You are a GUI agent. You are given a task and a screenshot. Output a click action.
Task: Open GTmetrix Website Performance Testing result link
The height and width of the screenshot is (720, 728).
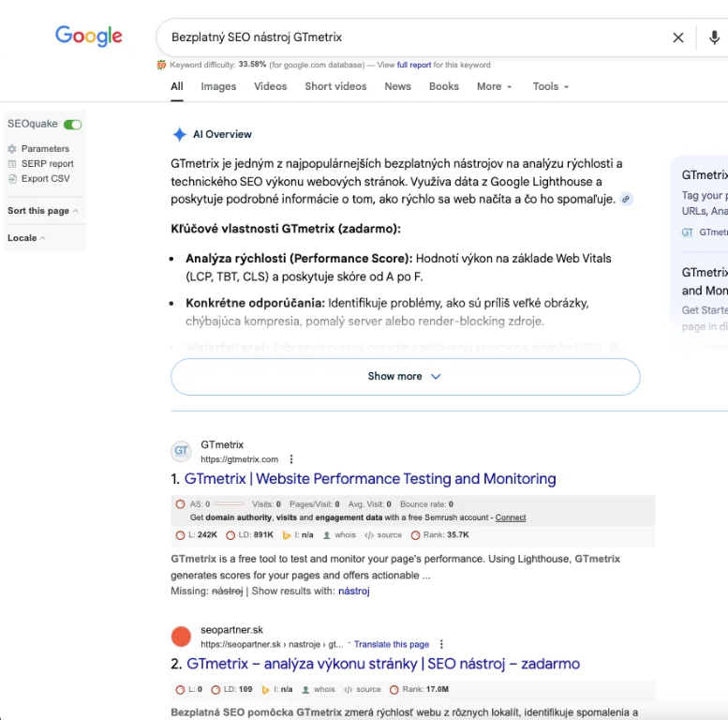tap(370, 479)
